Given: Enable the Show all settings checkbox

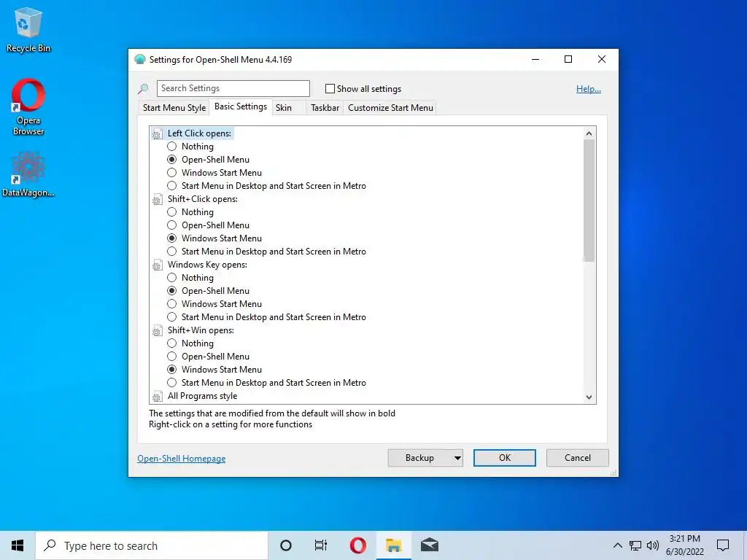Looking at the screenshot, I should coord(330,88).
